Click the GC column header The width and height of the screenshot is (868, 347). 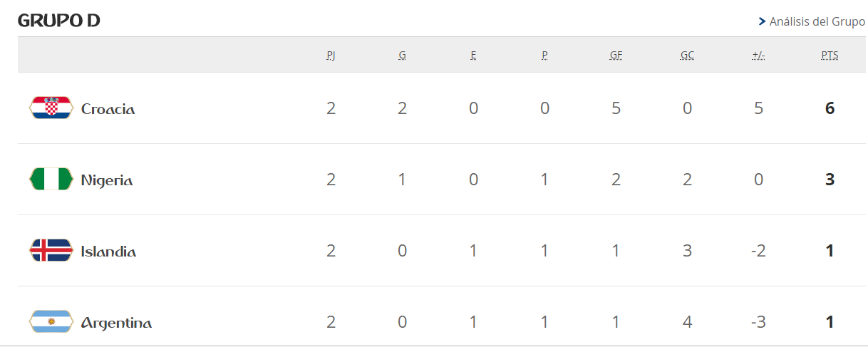click(687, 55)
